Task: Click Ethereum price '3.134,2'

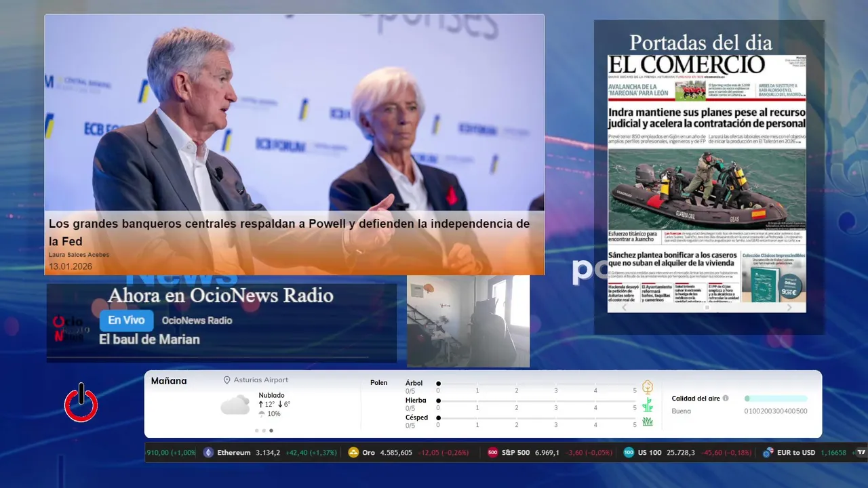Action: 268,453
